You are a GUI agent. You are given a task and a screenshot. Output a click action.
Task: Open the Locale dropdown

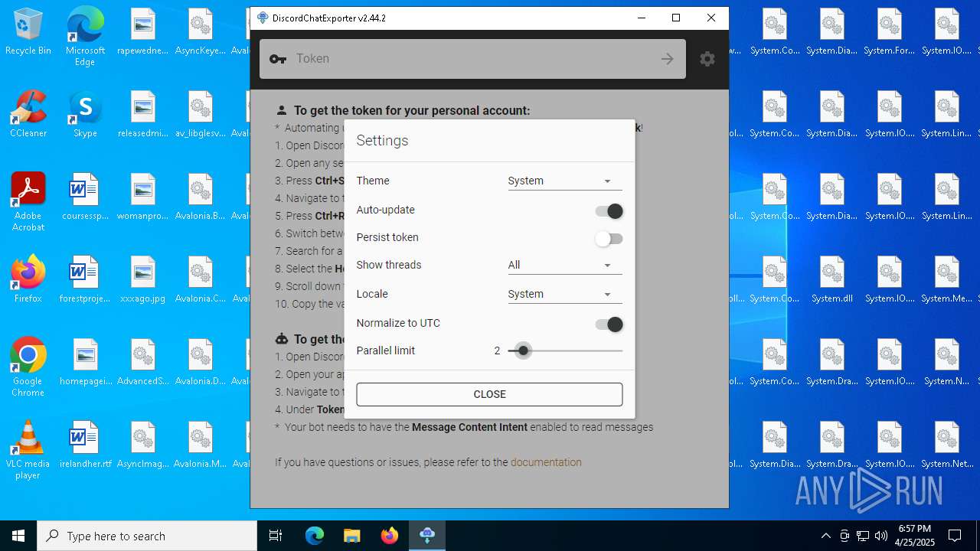click(x=565, y=294)
